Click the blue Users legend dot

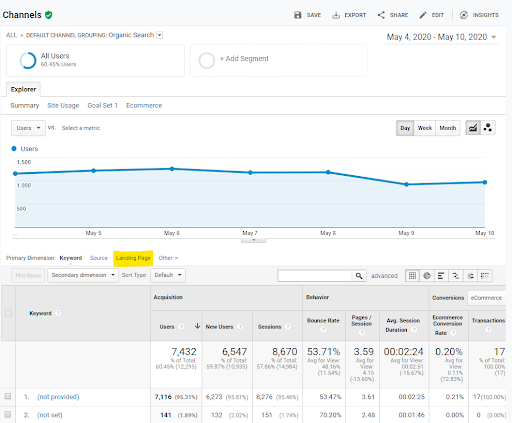coord(14,149)
